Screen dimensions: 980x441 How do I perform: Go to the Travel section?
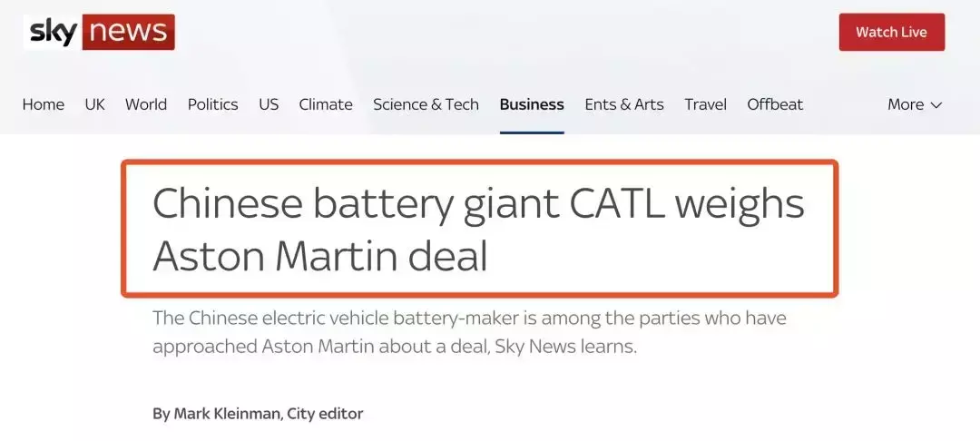tap(706, 104)
